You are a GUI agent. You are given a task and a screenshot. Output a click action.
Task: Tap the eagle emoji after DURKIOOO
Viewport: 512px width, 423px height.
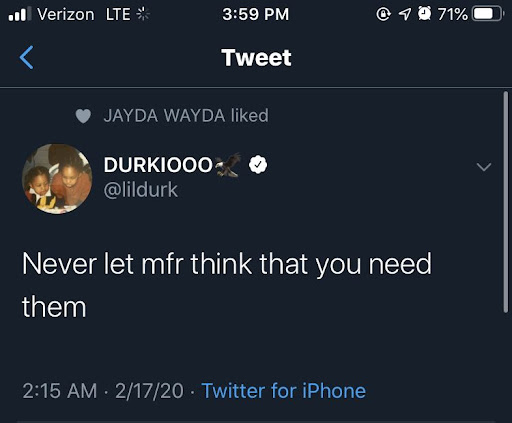(228, 165)
